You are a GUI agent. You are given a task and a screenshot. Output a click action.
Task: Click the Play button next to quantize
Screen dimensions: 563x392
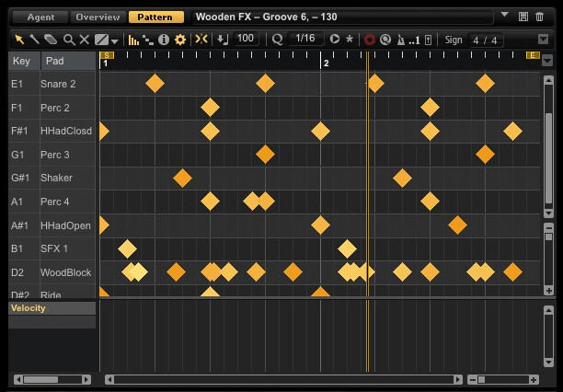coord(335,40)
